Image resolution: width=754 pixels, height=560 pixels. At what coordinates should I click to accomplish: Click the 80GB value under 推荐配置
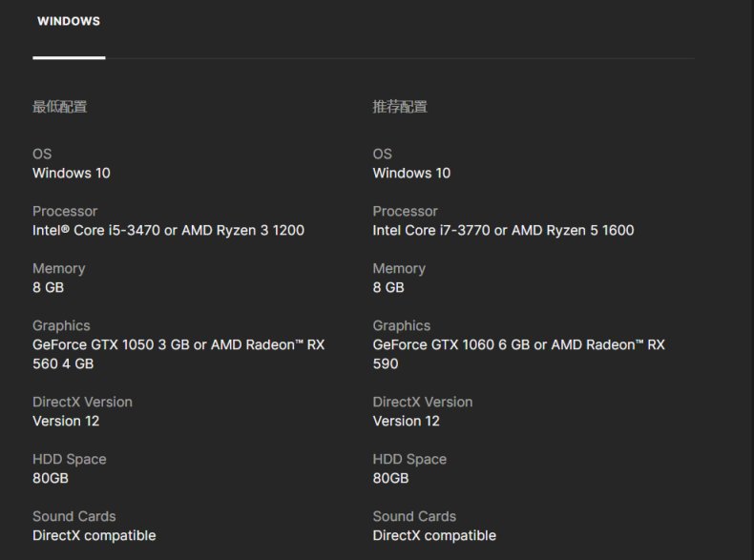pyautogui.click(x=390, y=478)
